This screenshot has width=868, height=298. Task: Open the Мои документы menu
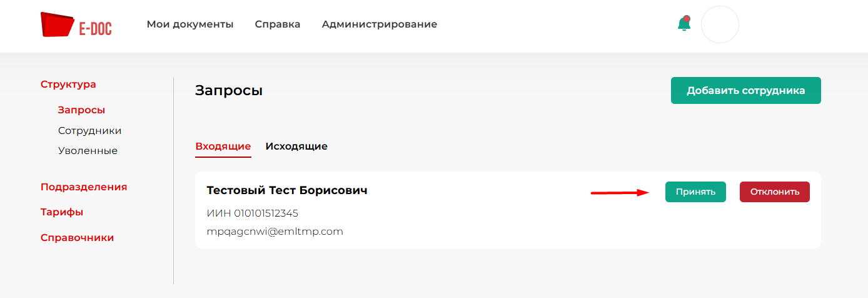click(190, 24)
